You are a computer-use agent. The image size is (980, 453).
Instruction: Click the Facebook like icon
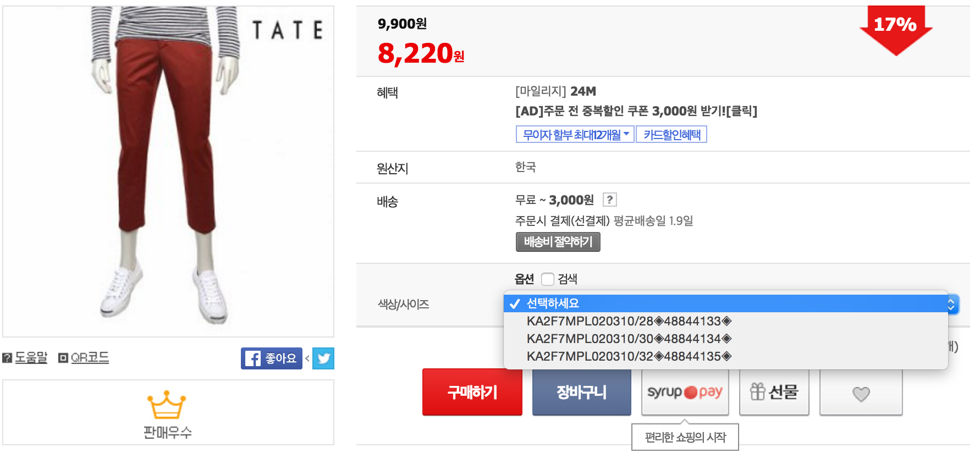[x=271, y=358]
